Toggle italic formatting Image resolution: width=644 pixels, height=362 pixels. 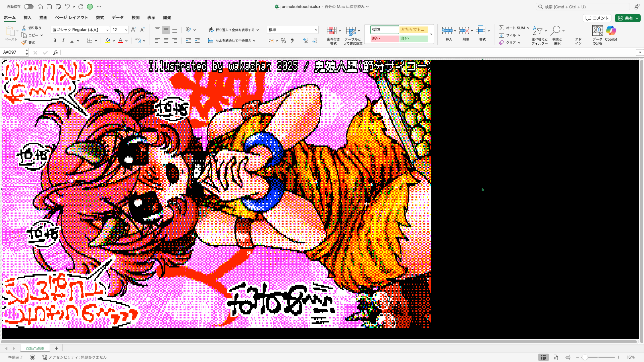[63, 41]
